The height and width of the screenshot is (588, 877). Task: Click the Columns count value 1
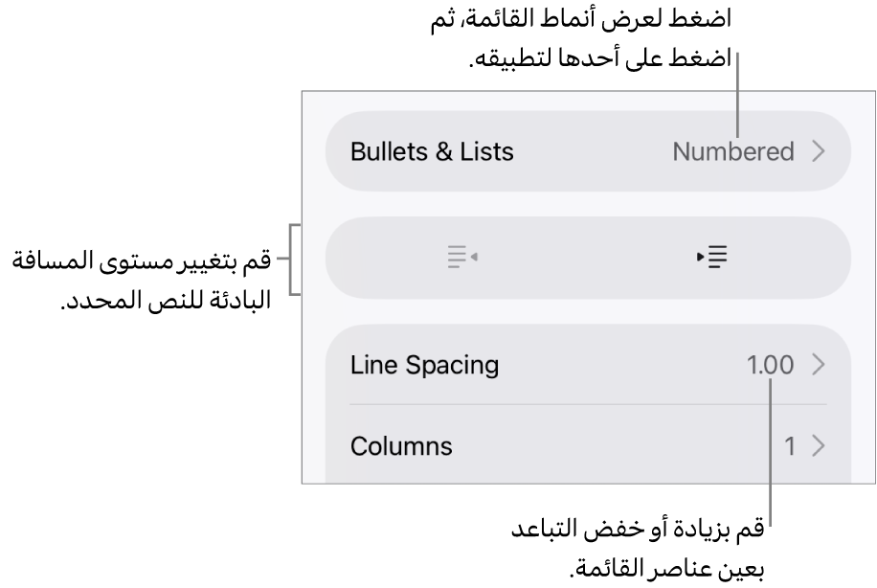pos(790,446)
